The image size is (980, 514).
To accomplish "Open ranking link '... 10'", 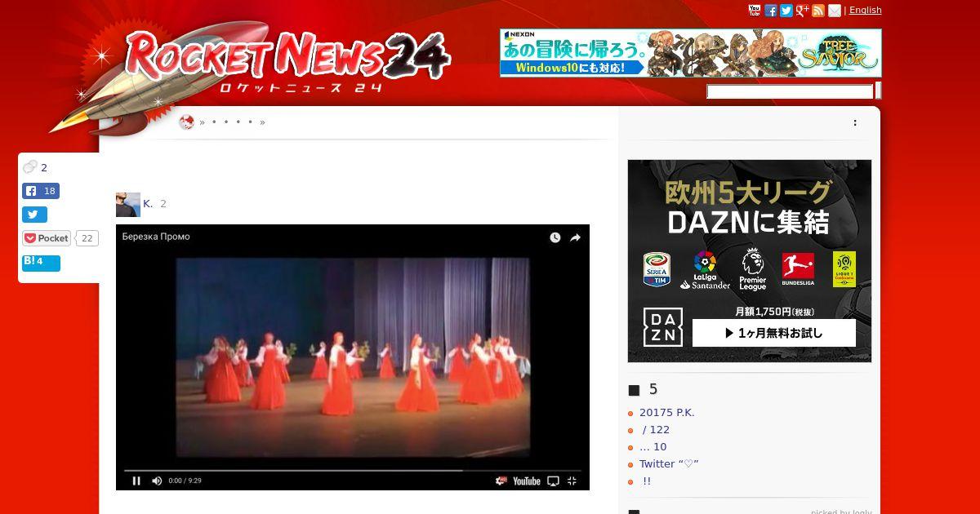I will (653, 447).
